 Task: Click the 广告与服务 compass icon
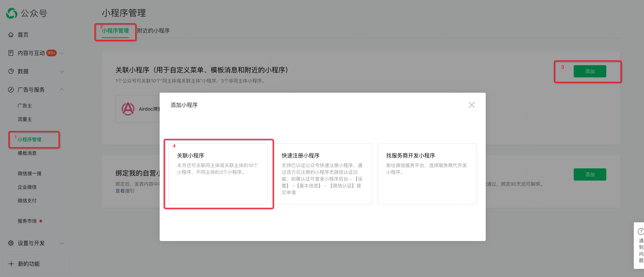click(11, 90)
